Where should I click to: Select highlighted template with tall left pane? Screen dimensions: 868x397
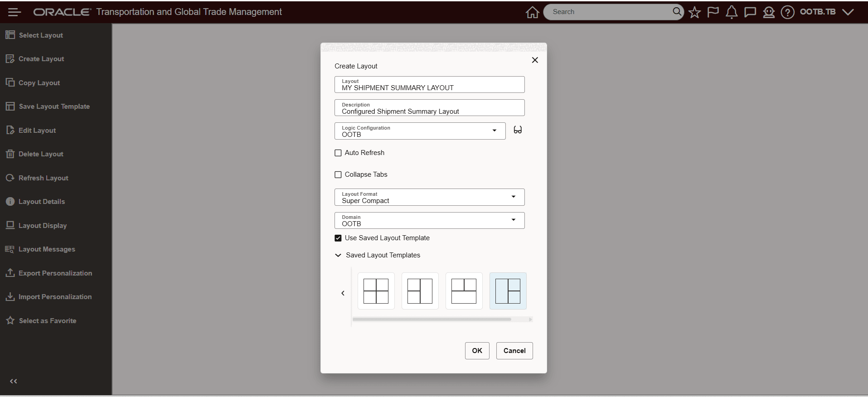508,291
